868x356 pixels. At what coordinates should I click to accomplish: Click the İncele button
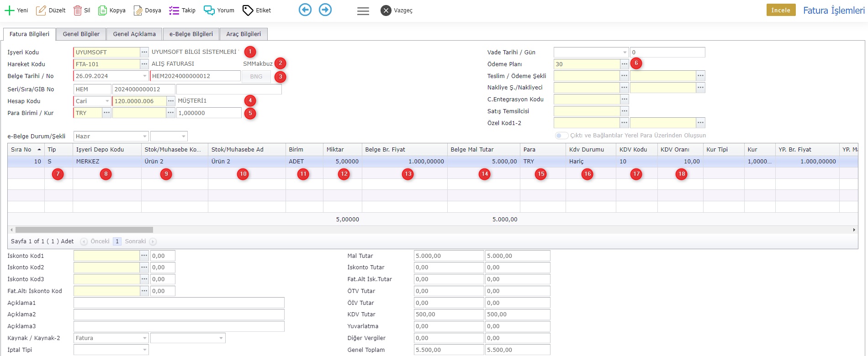click(x=781, y=10)
